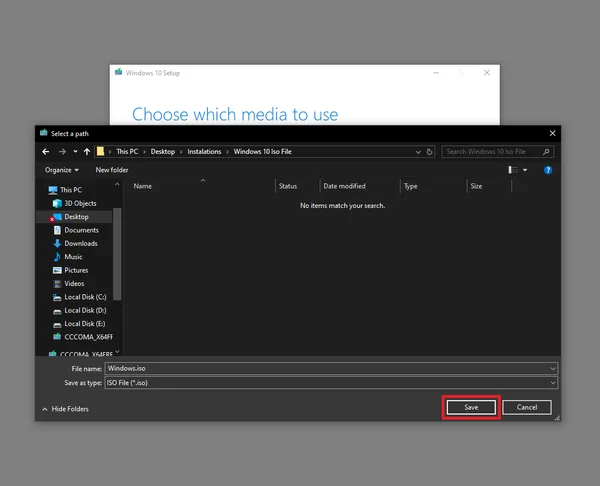This screenshot has height=486, width=600.
Task: Sort by Date modified column
Action: pyautogui.click(x=344, y=186)
